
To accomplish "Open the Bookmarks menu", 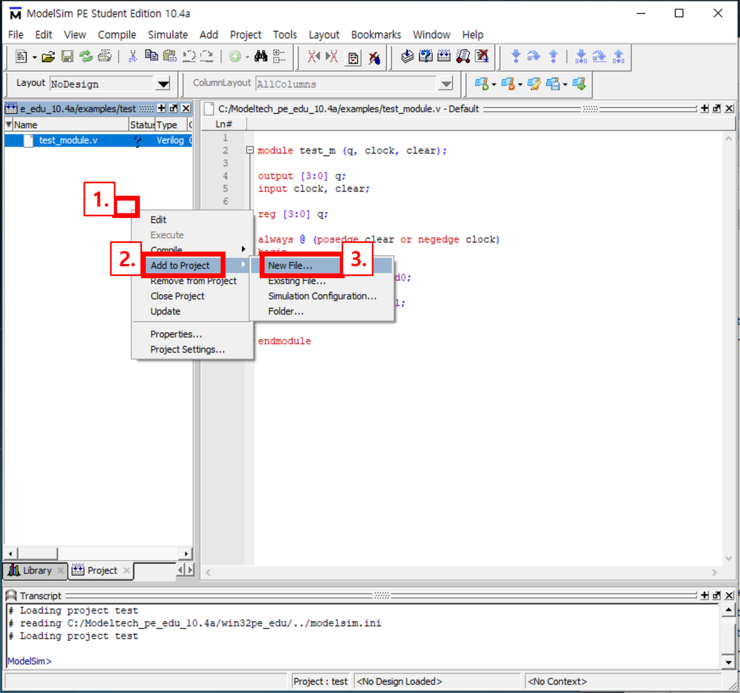I will (x=376, y=34).
